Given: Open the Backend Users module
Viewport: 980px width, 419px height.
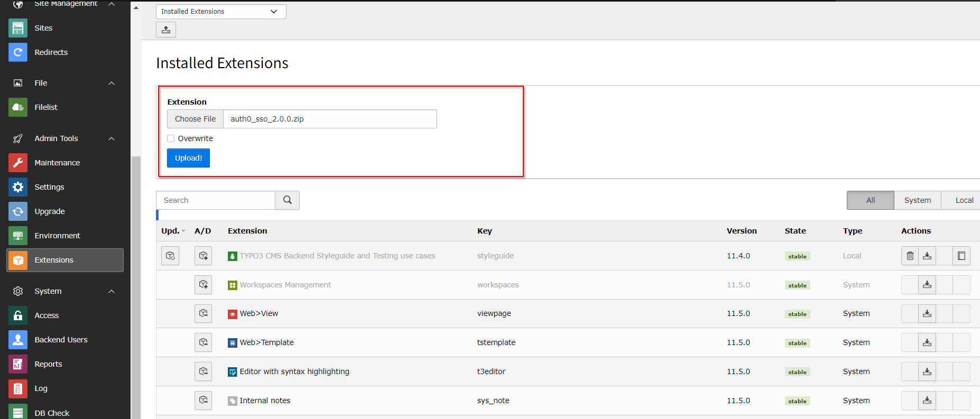Looking at the screenshot, I should pyautogui.click(x=61, y=340).
